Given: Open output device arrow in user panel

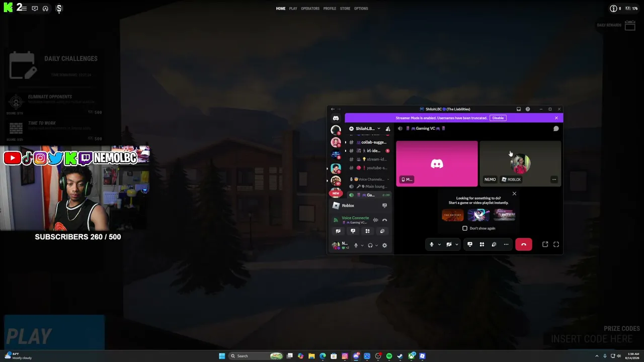Looking at the screenshot, I should (x=377, y=245).
